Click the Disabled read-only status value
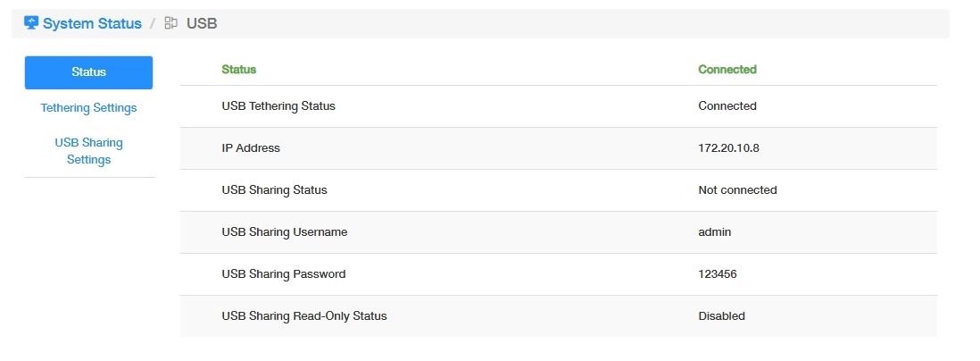This screenshot has width=980, height=361. point(721,316)
